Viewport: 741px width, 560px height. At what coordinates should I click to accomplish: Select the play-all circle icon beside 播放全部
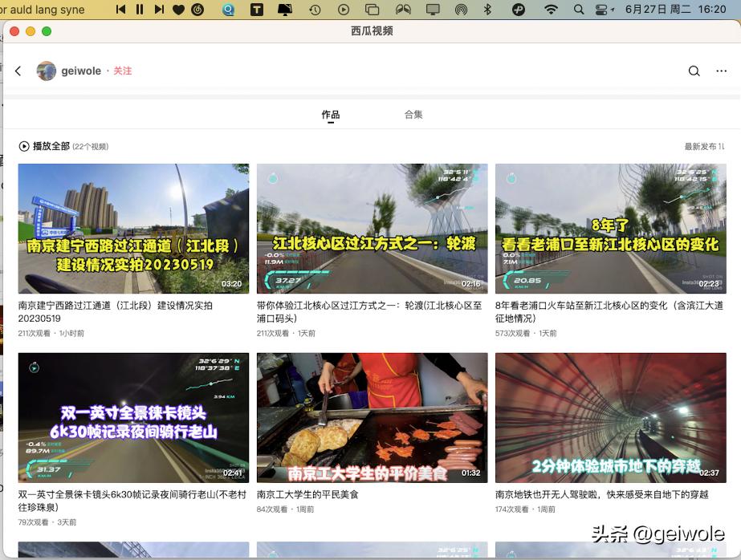tap(24, 146)
